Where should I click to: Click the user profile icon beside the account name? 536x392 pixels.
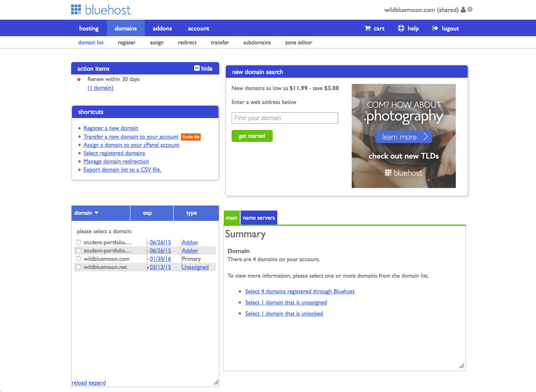click(x=463, y=10)
